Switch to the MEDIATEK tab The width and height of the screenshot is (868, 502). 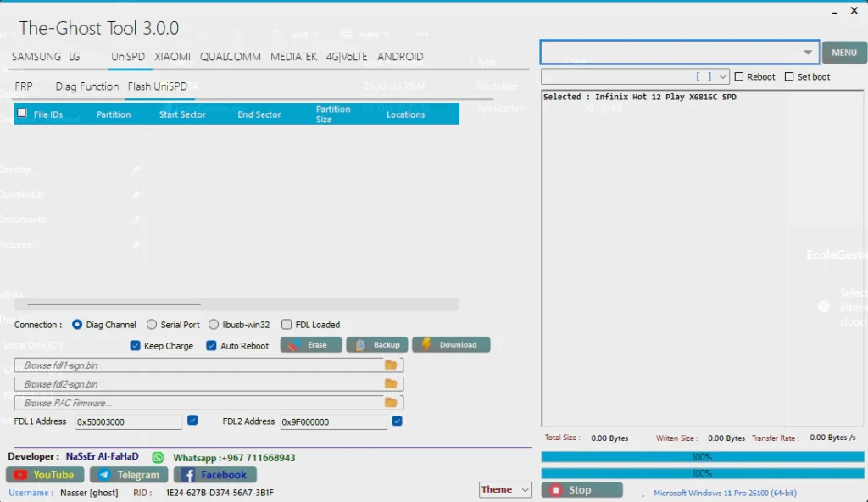[293, 57]
